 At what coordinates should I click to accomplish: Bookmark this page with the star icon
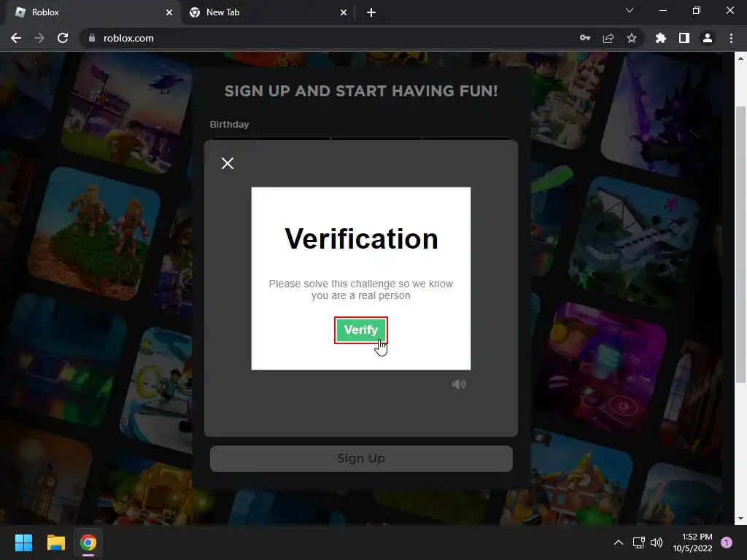pos(632,38)
